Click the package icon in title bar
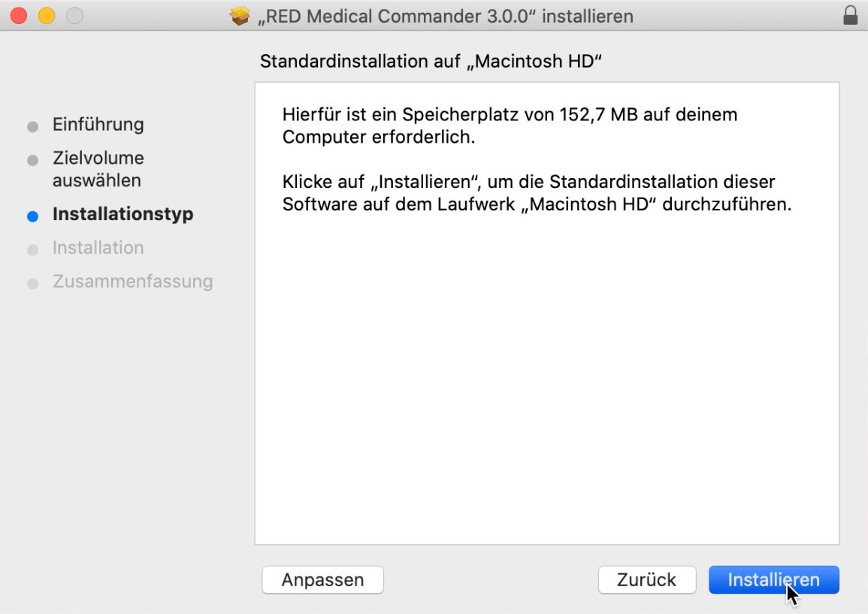 (240, 16)
